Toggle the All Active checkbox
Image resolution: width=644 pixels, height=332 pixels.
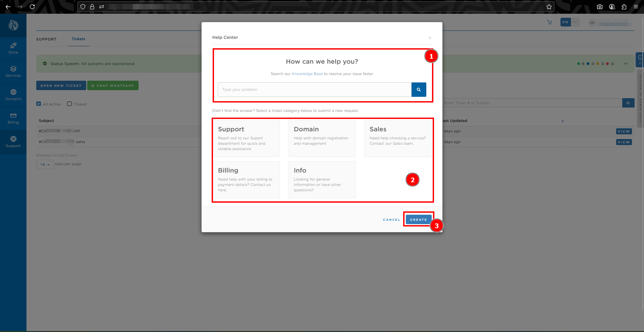(x=39, y=104)
